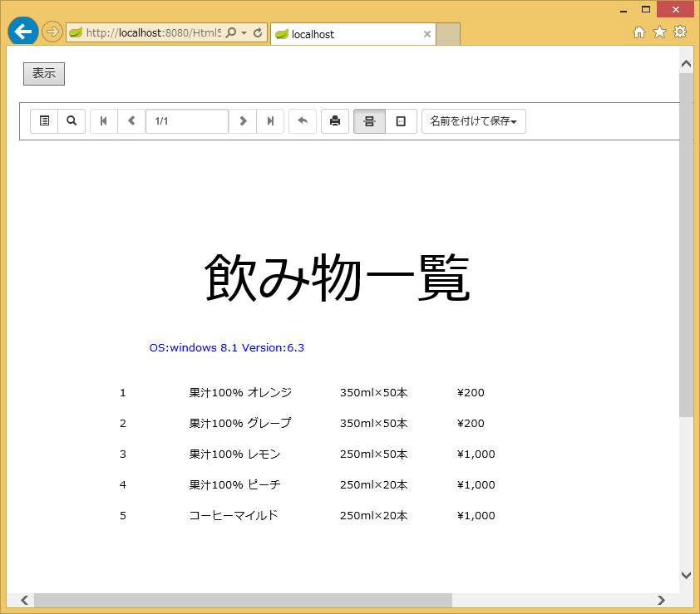Click the horizontal scrollbar thumb
This screenshot has width=700, height=614.
pyautogui.click(x=244, y=600)
